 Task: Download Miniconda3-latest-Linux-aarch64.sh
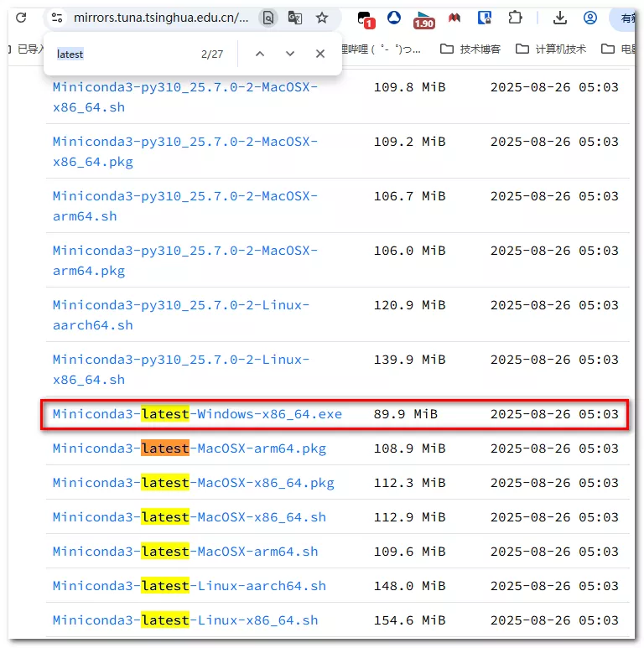click(190, 586)
